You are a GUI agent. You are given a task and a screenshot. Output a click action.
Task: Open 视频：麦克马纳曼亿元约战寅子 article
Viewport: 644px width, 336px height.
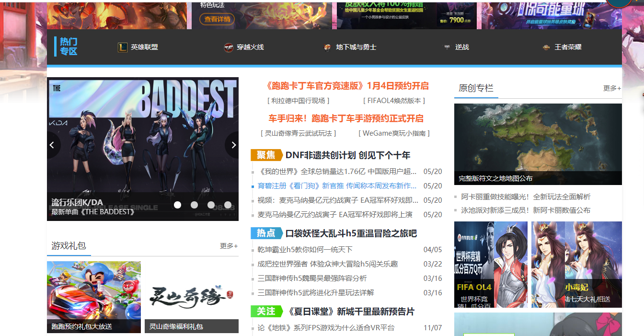click(338, 200)
